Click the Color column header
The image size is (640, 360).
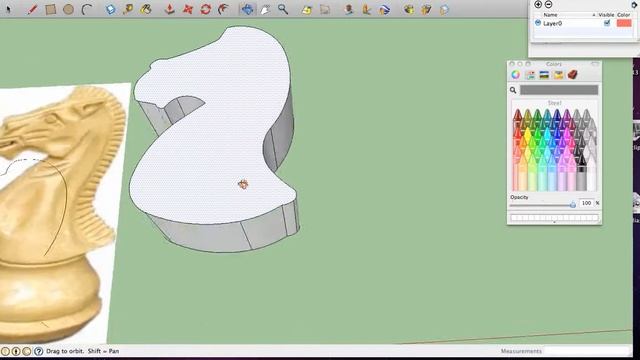[x=624, y=15]
